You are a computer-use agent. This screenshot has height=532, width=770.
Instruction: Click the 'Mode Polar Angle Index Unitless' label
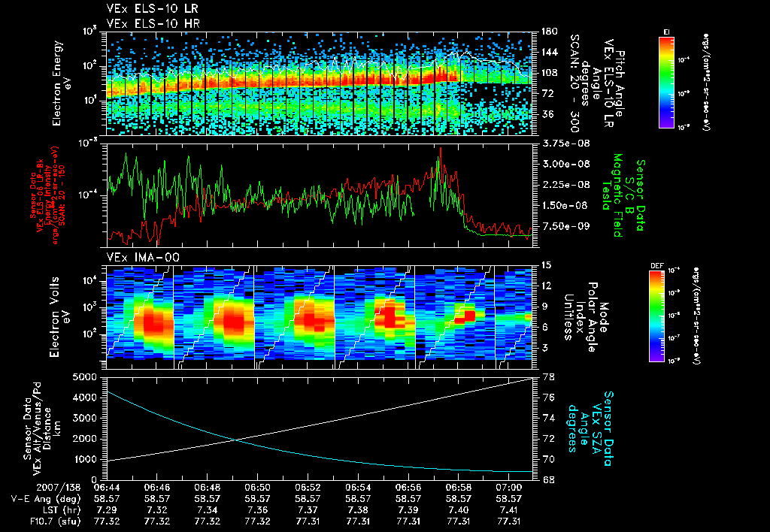click(585, 317)
